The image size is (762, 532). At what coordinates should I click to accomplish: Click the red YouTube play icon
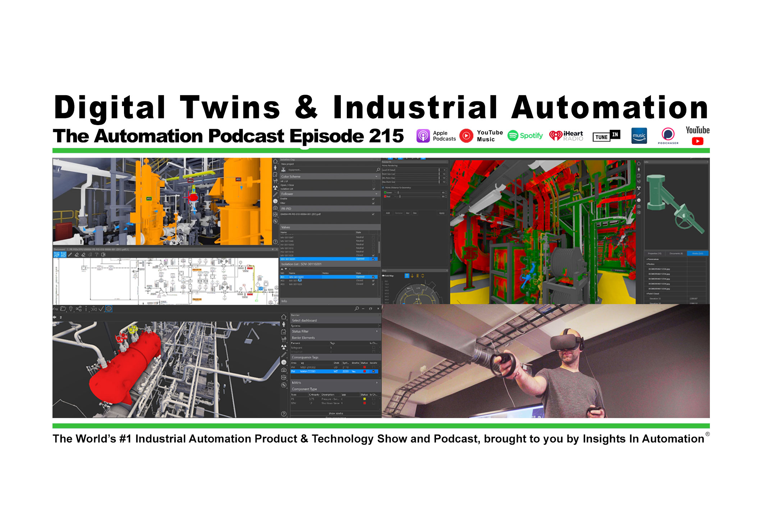(x=697, y=141)
